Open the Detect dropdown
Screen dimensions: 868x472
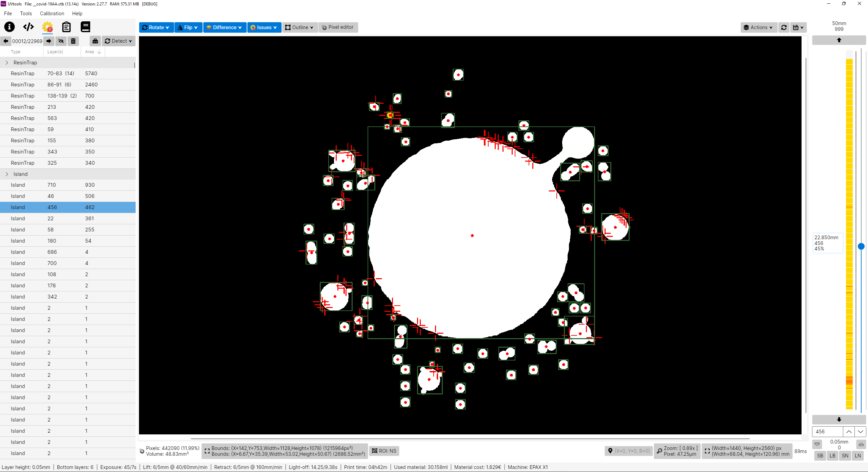pos(118,41)
